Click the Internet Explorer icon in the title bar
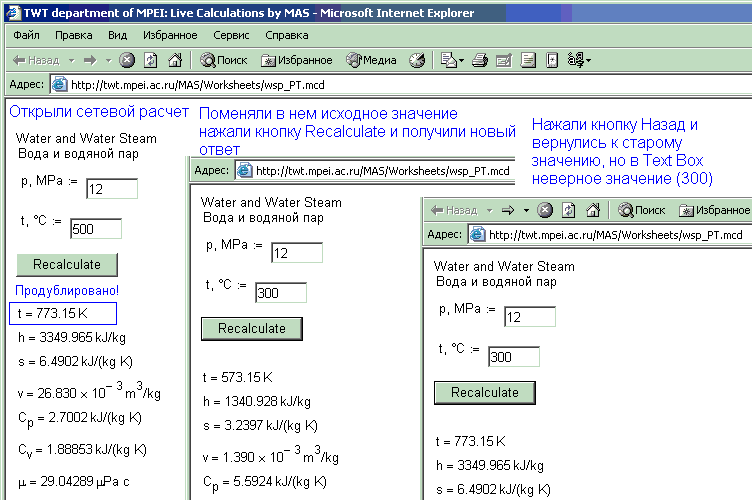 point(13,13)
